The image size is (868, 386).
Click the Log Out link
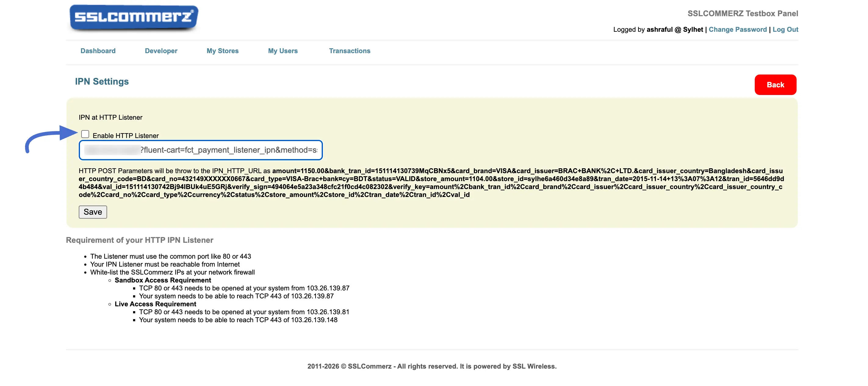[785, 29]
